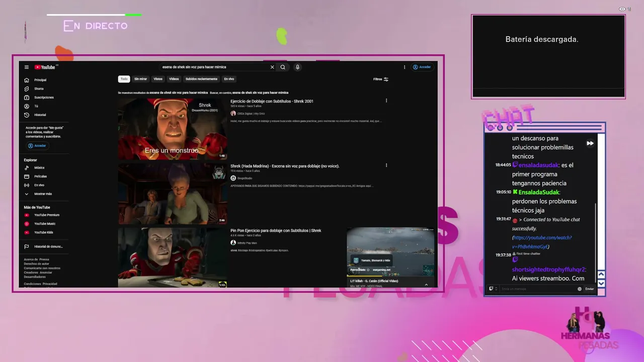Clear the search box with the X
Image resolution: width=644 pixels, height=362 pixels.
272,67
